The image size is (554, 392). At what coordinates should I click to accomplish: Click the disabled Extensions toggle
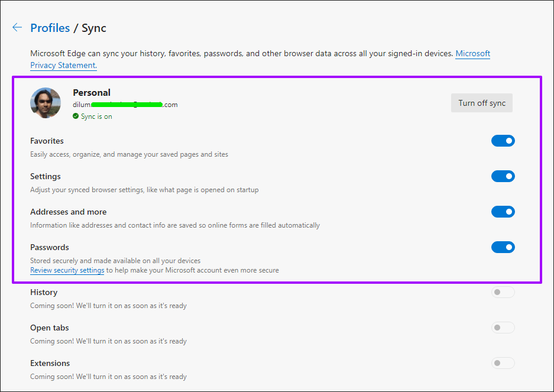click(x=503, y=363)
